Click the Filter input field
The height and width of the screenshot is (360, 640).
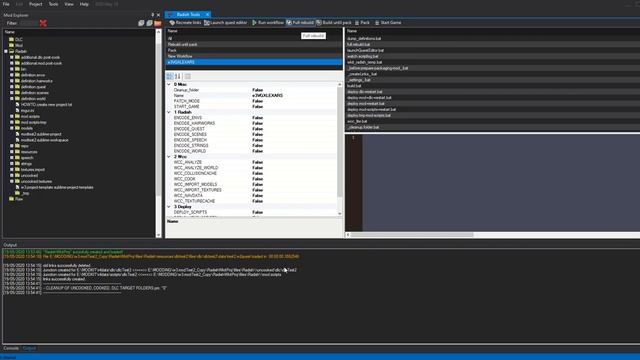coord(29,23)
